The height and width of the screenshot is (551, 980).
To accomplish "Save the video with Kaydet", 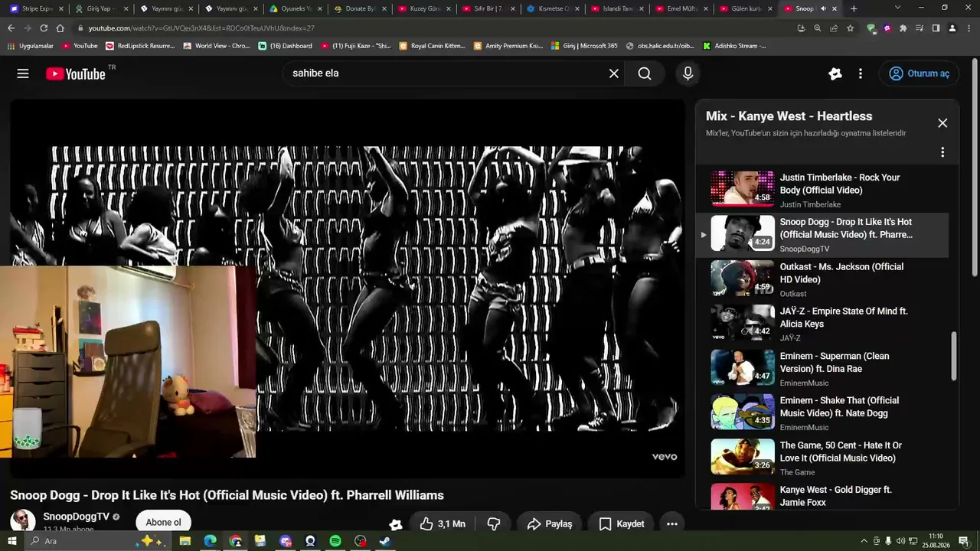I will point(622,524).
